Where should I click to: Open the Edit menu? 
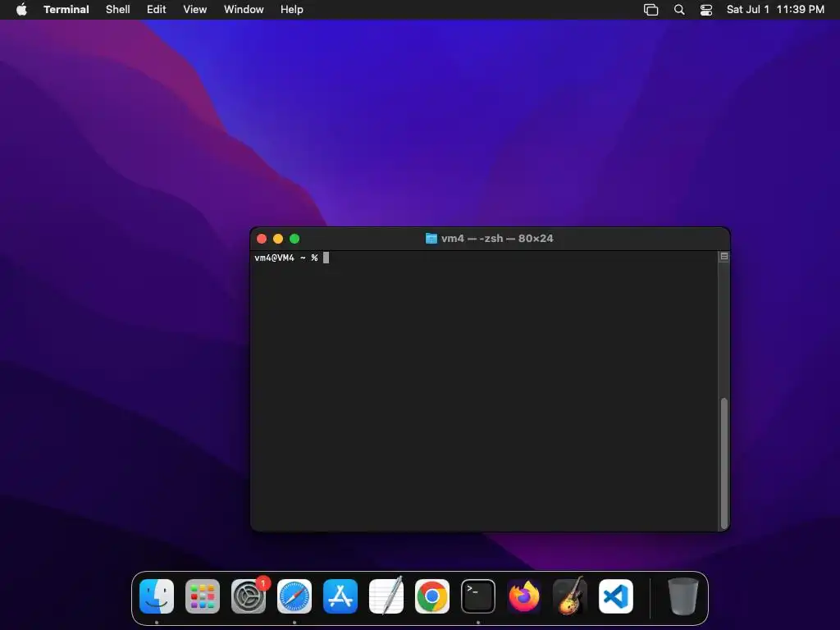[x=157, y=10]
